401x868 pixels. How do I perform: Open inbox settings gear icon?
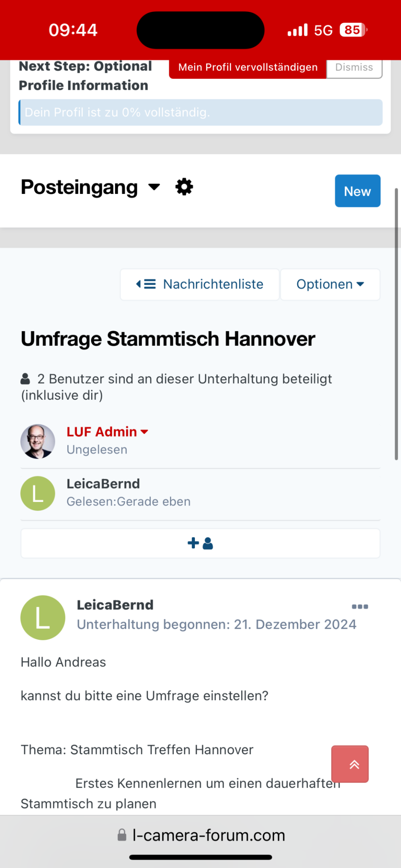pos(184,187)
